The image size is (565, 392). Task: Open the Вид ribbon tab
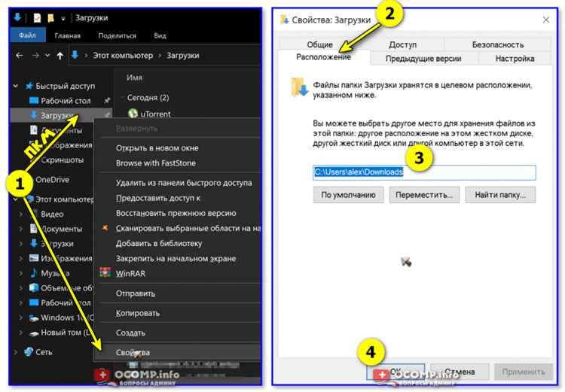[x=160, y=35]
